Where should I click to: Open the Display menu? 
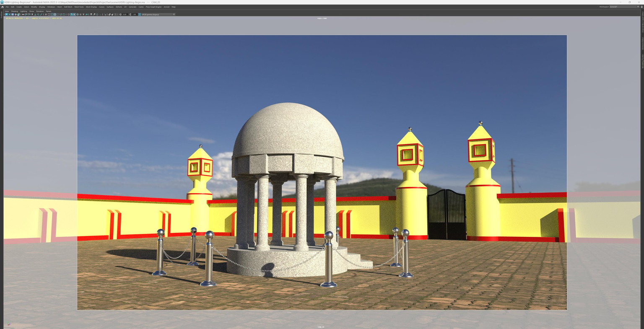coord(42,7)
